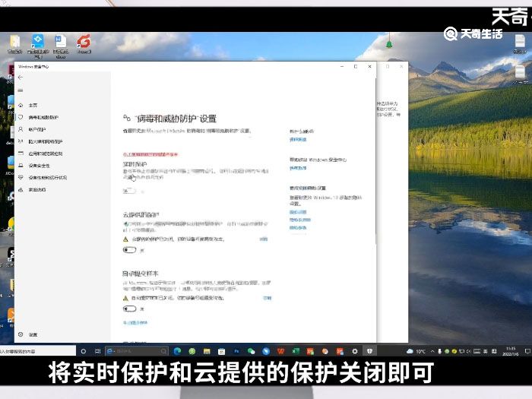Click the taskbar clock and date
Screen dimensions: 532x399
tap(510, 351)
